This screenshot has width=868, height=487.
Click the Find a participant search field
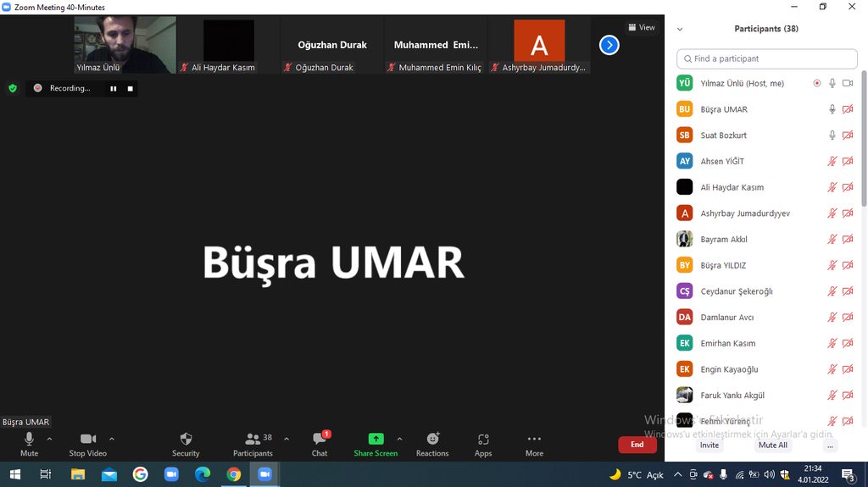click(767, 58)
